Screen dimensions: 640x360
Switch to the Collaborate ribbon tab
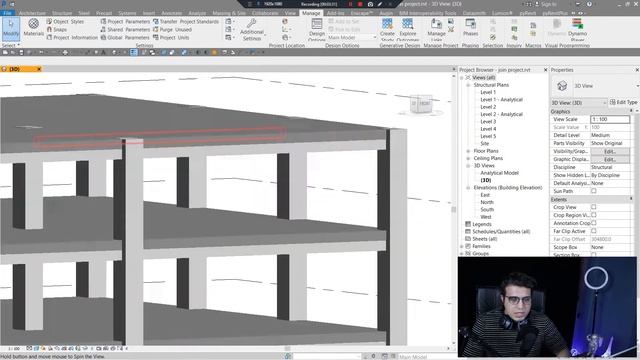click(265, 13)
